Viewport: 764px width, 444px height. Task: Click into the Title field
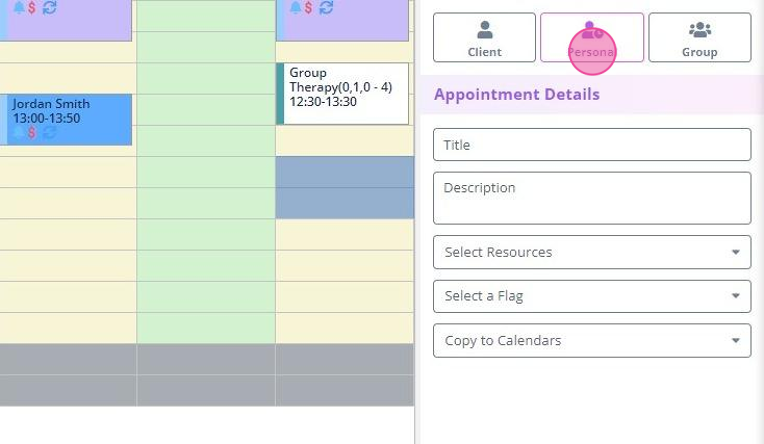click(x=592, y=145)
